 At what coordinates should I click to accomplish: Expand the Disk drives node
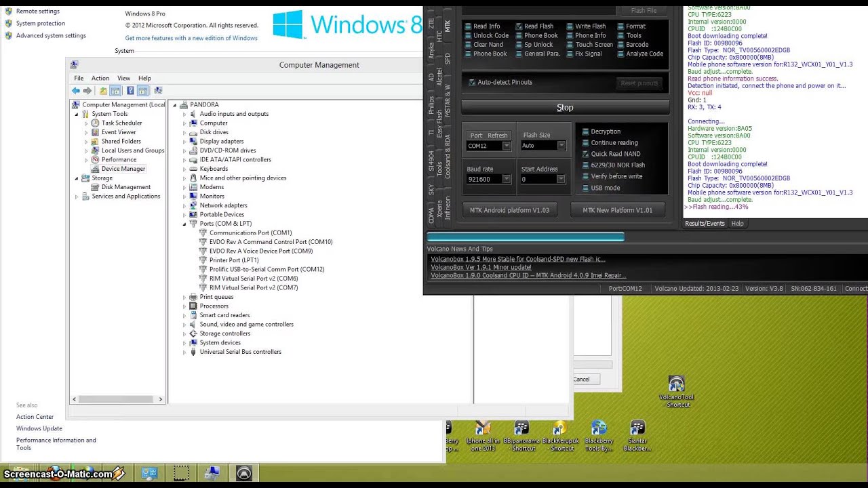[x=184, y=132]
